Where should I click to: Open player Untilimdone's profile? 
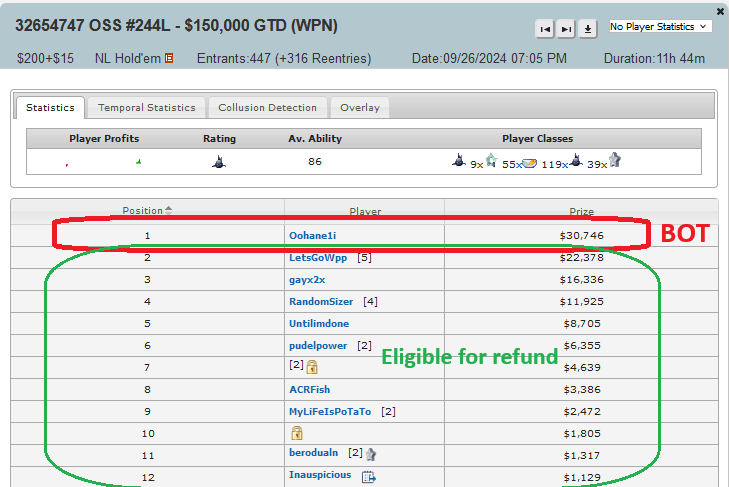pos(319,324)
